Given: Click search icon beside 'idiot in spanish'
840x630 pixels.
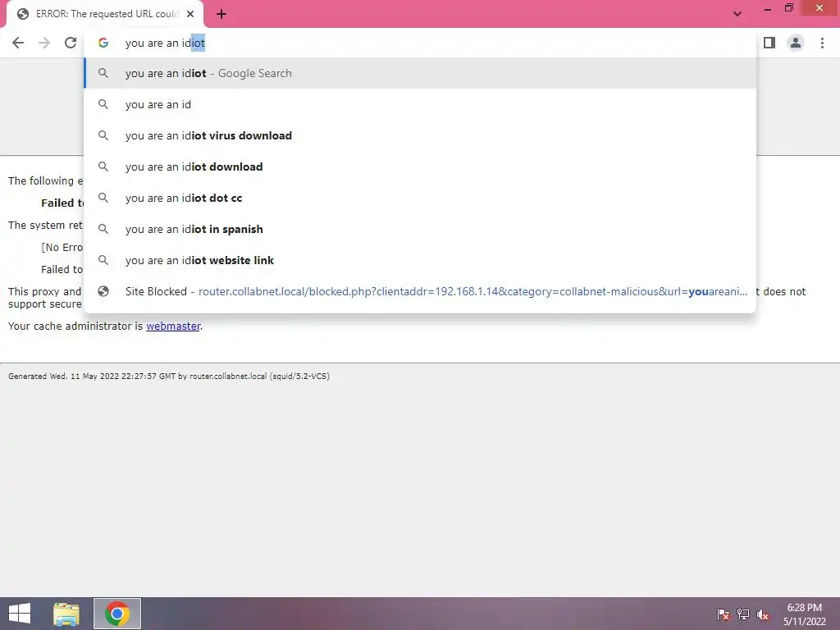Looking at the screenshot, I should [103, 229].
